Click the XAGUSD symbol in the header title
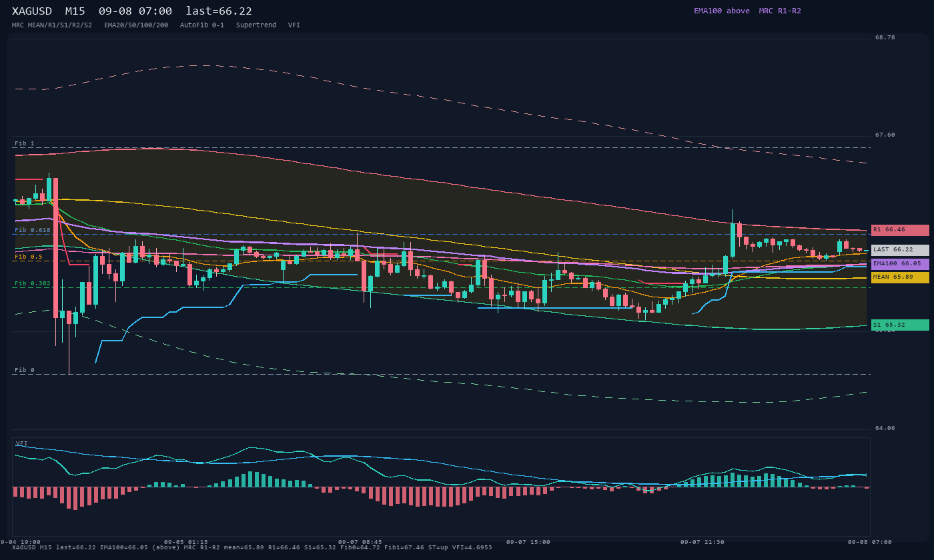934x560 pixels. (x=32, y=11)
